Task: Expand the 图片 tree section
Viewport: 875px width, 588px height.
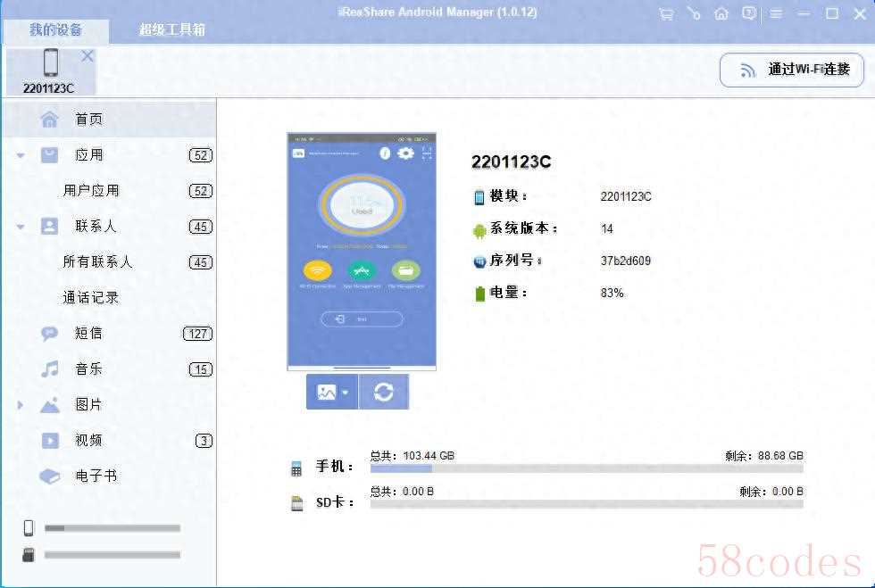Action: pyautogui.click(x=21, y=405)
